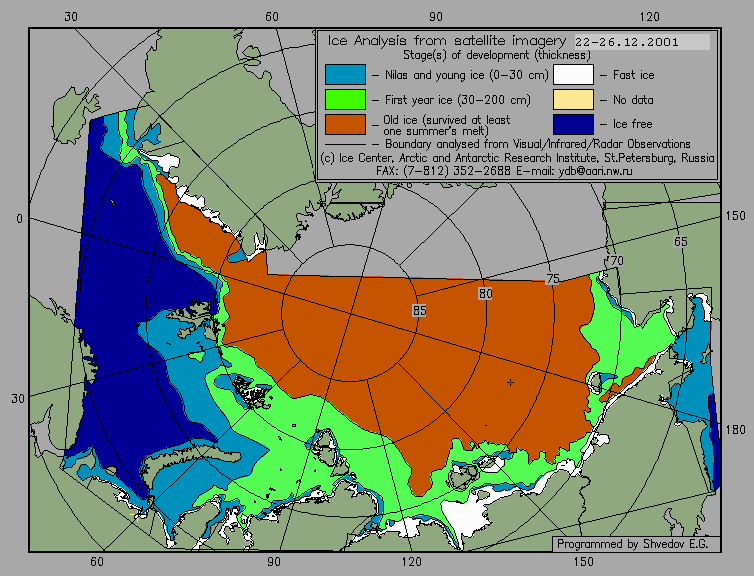Viewport: 754px width, 576px height.
Task: Click the 65 latitude label on map
Action: [680, 242]
